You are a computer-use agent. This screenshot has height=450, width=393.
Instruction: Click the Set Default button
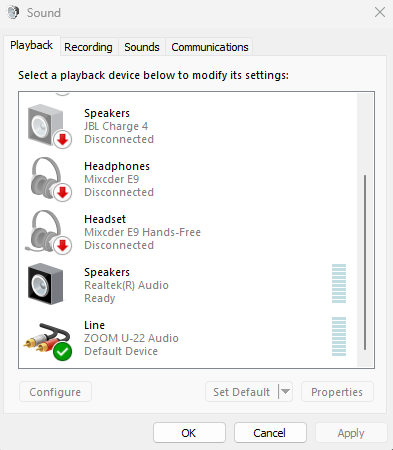(x=242, y=392)
